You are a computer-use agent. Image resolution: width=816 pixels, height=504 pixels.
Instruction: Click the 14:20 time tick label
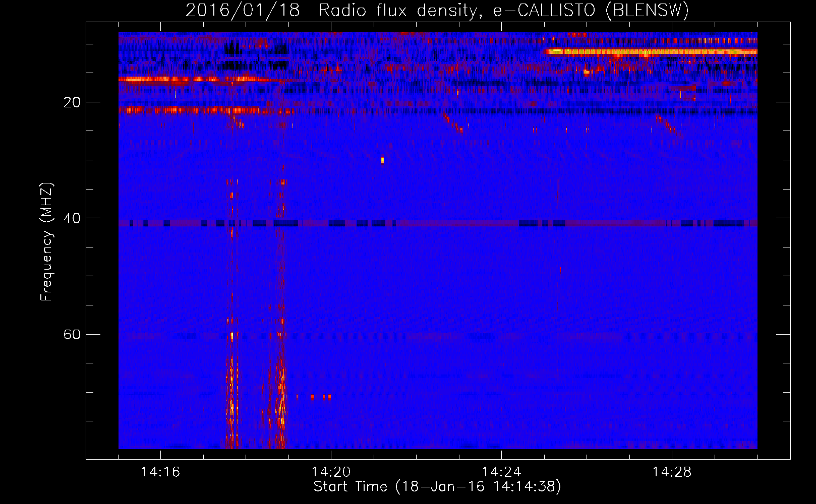tap(331, 472)
